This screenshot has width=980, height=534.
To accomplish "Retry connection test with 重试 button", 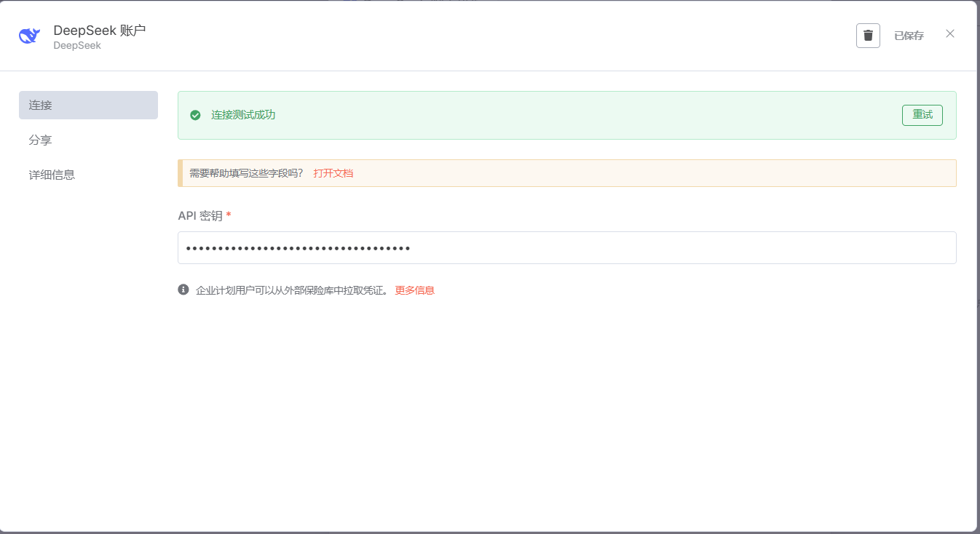I will [922, 115].
